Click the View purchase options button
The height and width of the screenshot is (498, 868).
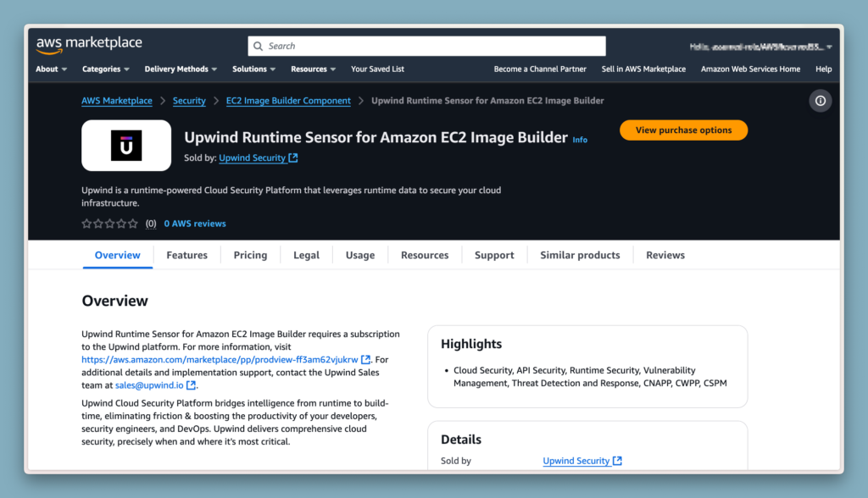point(683,130)
